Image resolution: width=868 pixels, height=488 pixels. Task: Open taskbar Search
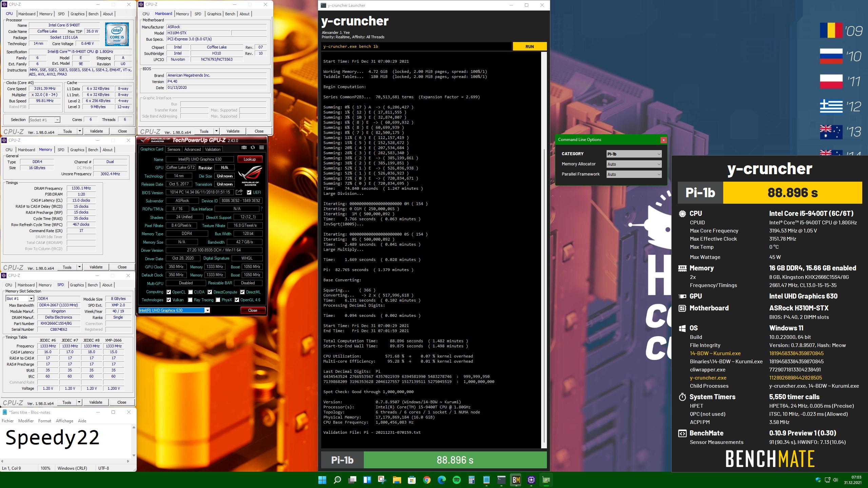click(337, 480)
